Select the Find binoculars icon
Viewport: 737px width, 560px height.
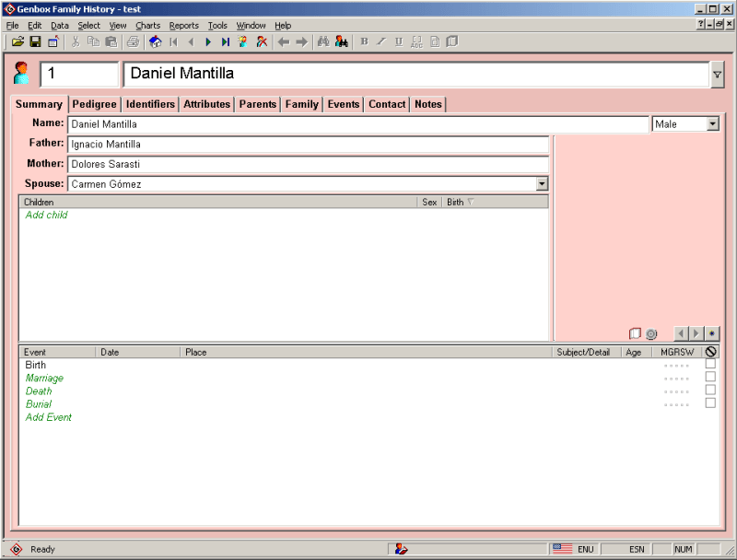[324, 41]
